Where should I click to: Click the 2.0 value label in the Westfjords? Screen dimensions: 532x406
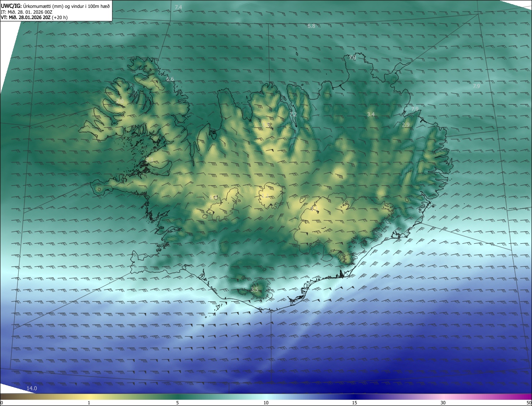(120, 101)
